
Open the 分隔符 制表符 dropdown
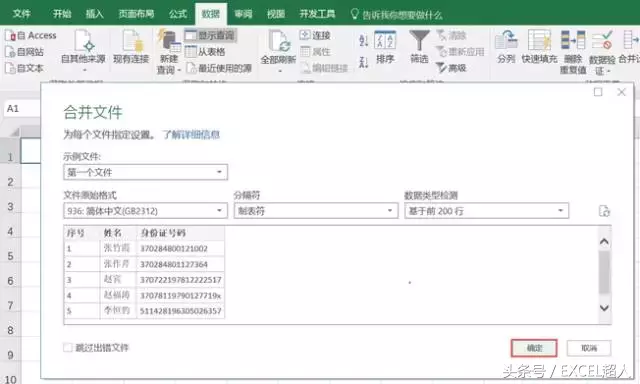[x=316, y=211]
